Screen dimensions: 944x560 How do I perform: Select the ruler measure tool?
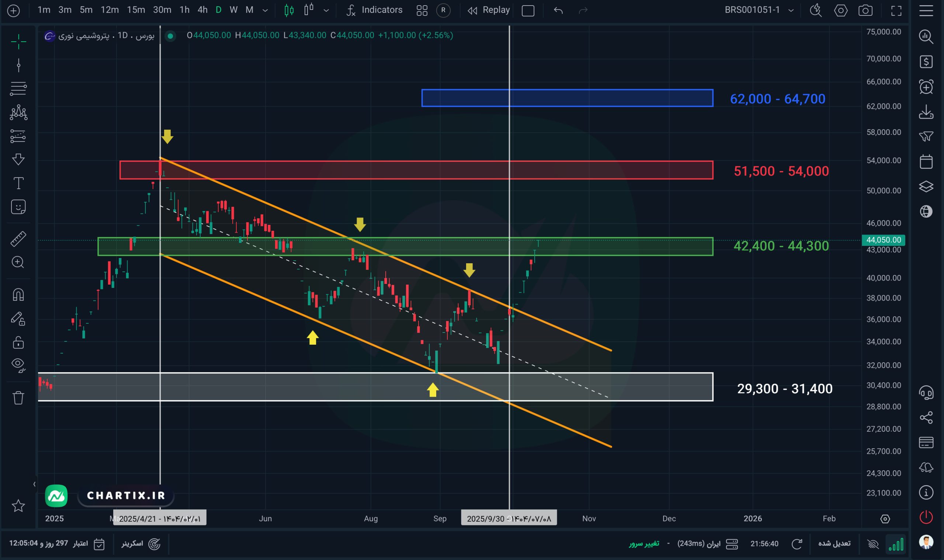tap(18, 239)
